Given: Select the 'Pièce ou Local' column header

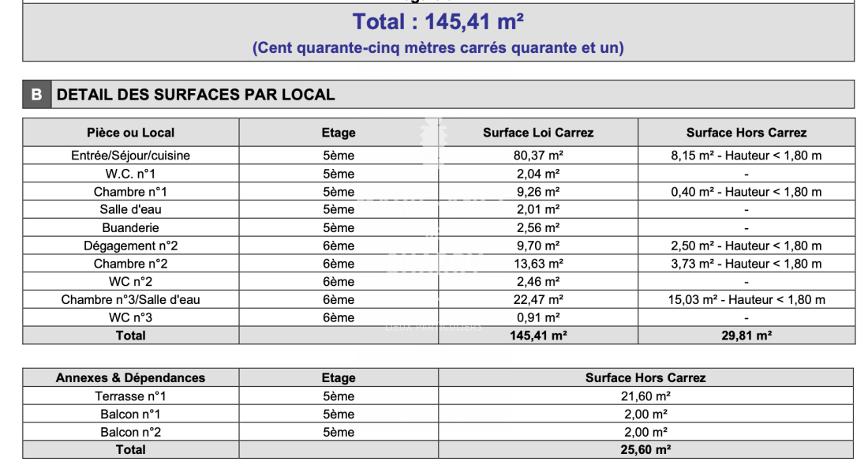Looking at the screenshot, I should pos(131,133).
